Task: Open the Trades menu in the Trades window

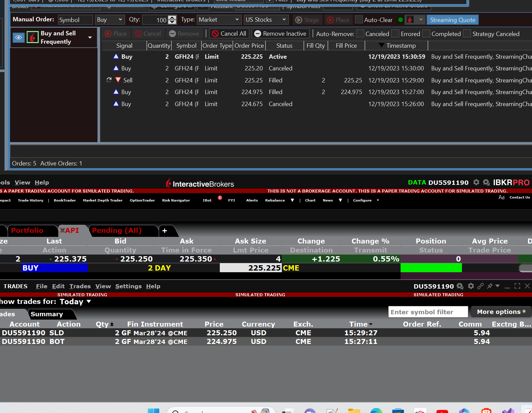Action: [x=80, y=286]
